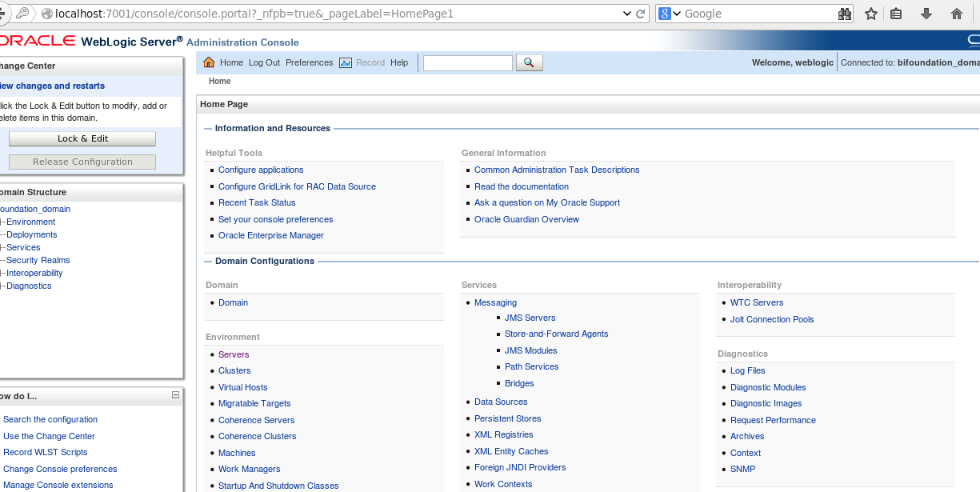980x492 pixels.
Task: Open Store-and-Forward Agents link
Action: pyautogui.click(x=556, y=334)
